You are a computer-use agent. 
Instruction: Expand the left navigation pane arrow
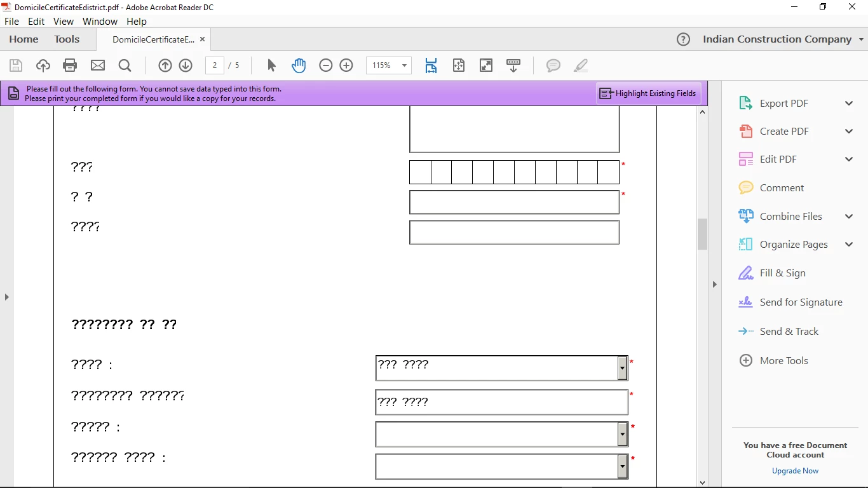(7, 297)
